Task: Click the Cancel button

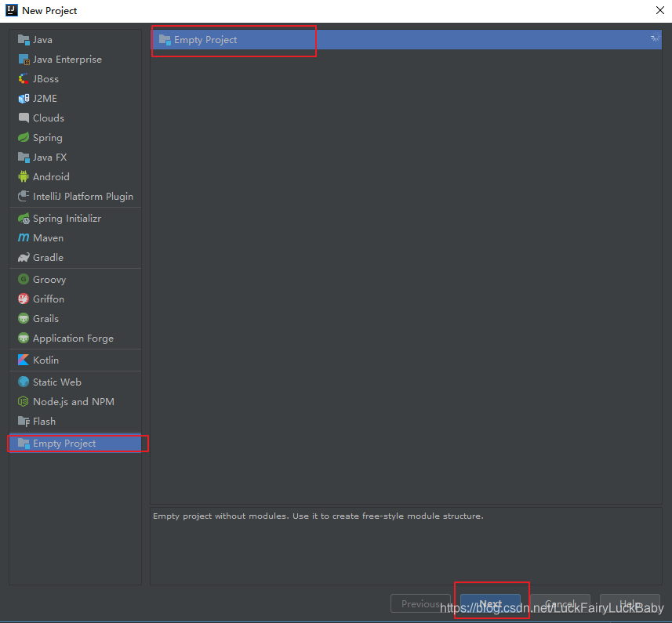Action: click(560, 603)
